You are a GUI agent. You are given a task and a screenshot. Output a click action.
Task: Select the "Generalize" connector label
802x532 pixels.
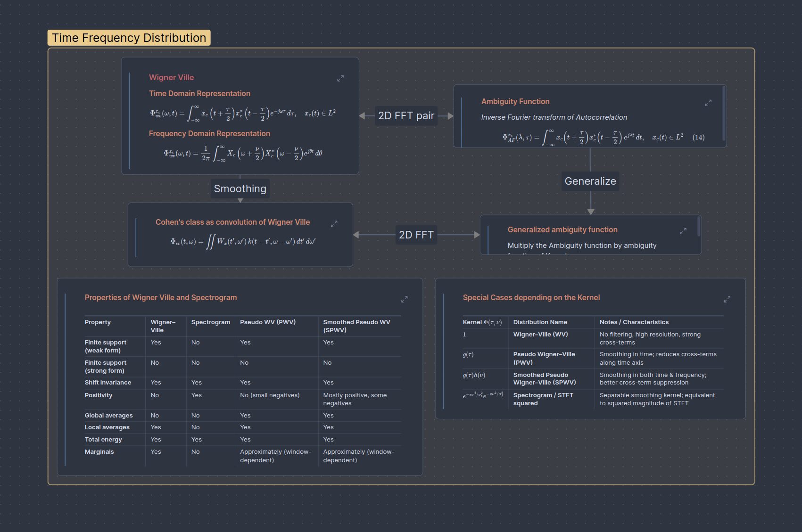tap(590, 181)
